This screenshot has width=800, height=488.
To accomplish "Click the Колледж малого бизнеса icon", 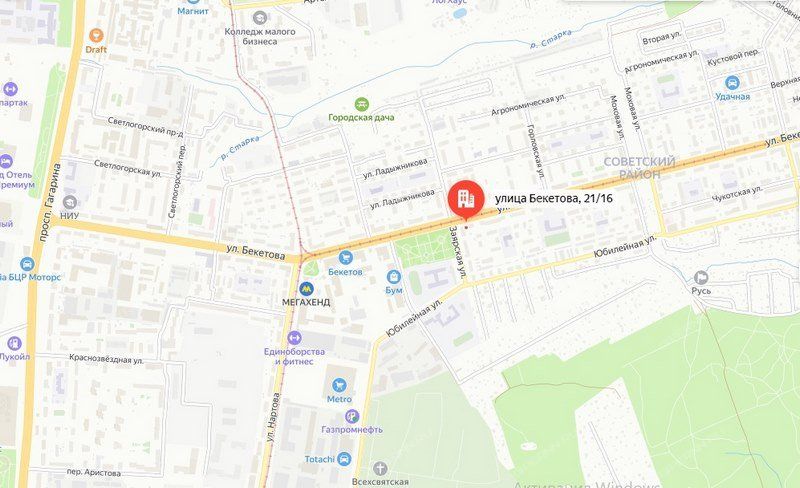I will click(x=260, y=18).
